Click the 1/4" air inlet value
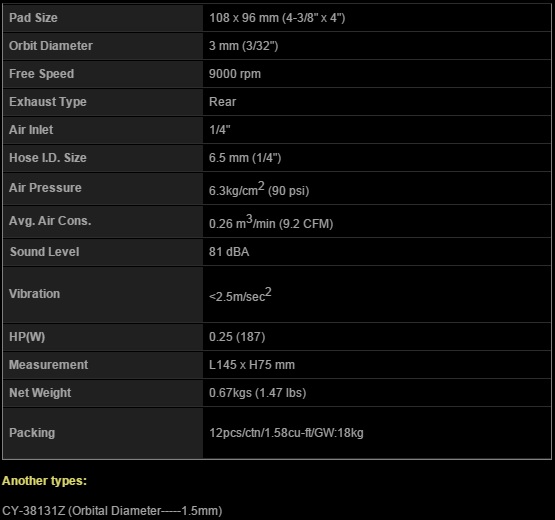Viewport: 555px width, 520px height. click(x=220, y=130)
